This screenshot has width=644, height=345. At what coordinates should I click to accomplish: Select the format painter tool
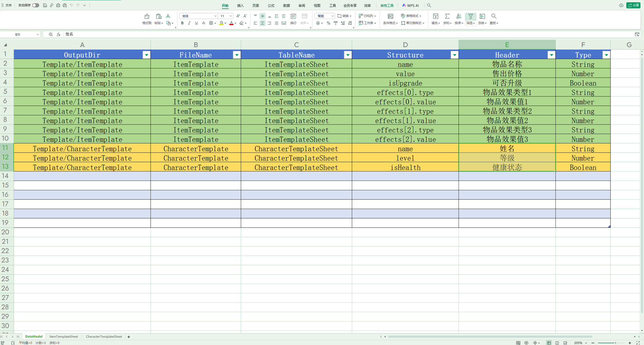point(147,19)
